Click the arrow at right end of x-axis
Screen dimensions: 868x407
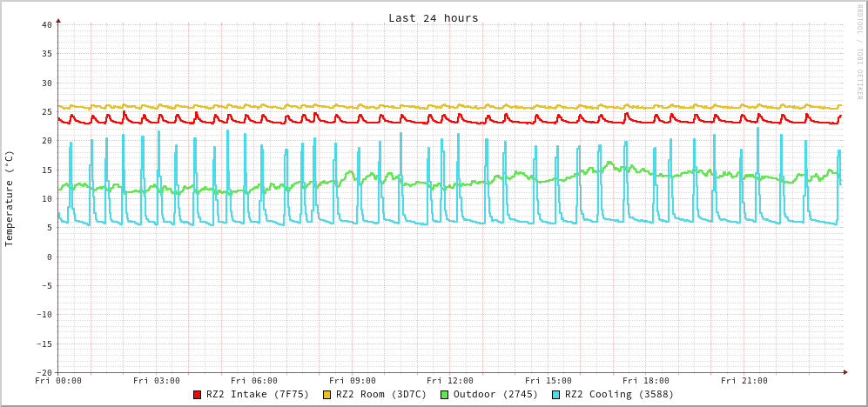[x=845, y=372]
